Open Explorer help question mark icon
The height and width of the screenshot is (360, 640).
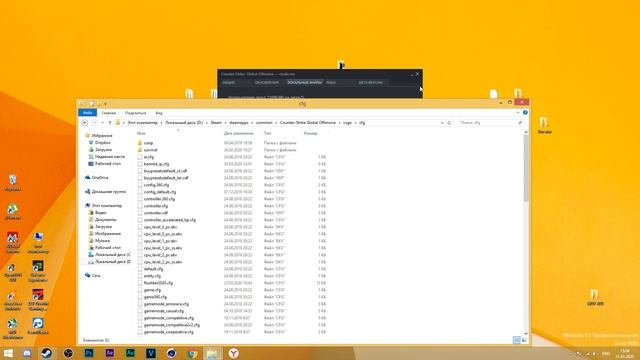[525, 113]
